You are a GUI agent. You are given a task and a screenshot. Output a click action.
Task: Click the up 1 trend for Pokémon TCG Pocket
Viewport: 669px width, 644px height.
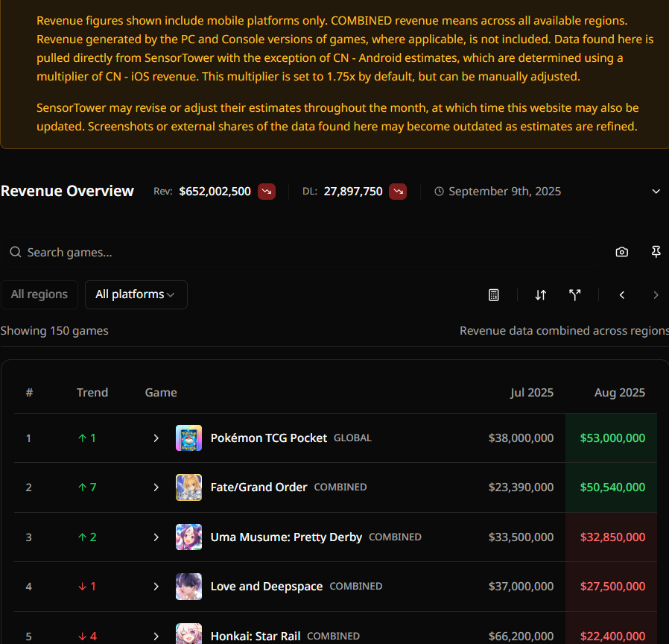[87, 438]
